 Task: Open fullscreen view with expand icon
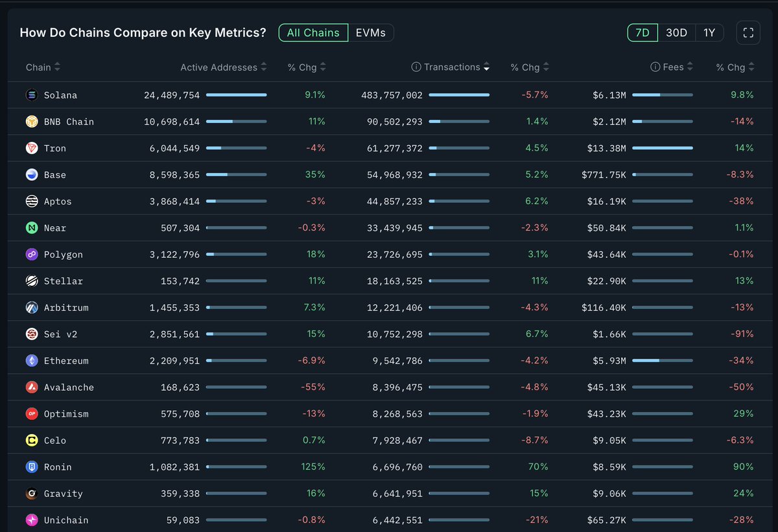point(748,32)
